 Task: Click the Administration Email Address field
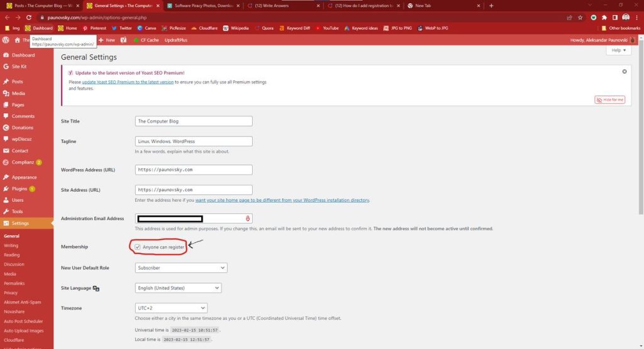point(194,218)
